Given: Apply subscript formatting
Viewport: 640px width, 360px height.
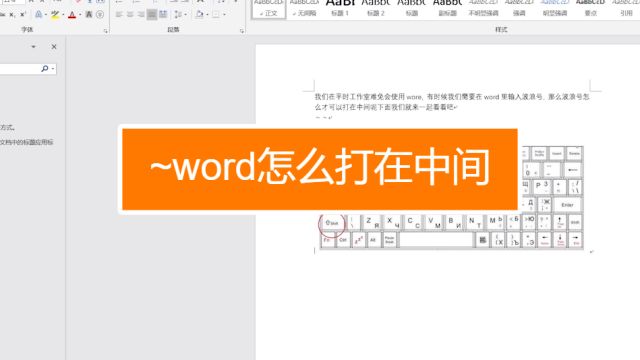Looking at the screenshot, I should click(x=12, y=15).
